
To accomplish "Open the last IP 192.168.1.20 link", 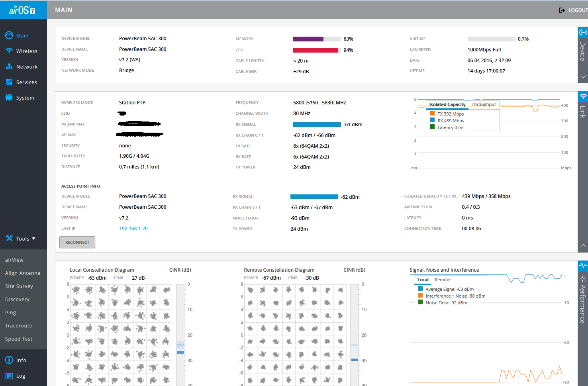I will (x=133, y=228).
